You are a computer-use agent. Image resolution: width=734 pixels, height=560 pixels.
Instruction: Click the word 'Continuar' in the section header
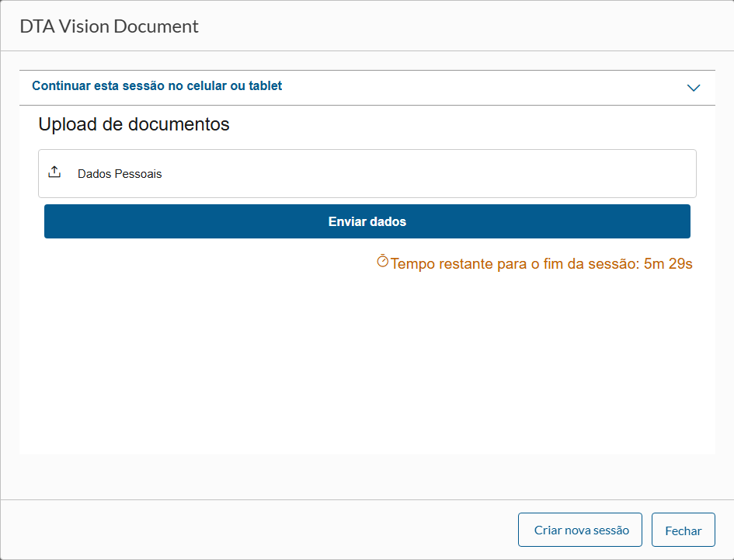[x=61, y=86]
